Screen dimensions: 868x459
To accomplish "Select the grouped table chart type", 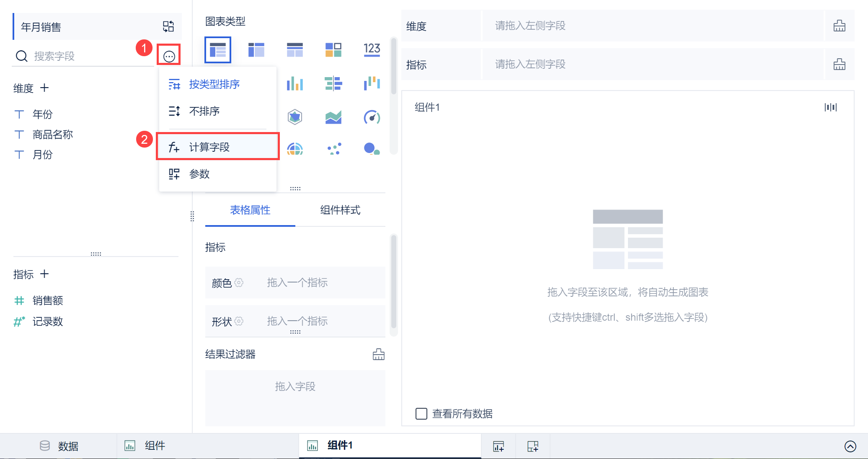I will point(217,50).
